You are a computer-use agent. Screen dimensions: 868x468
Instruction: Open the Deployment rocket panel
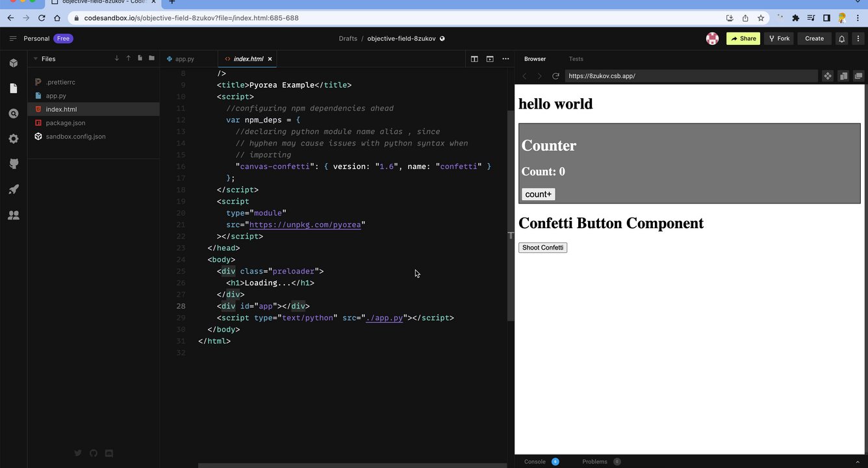point(14,189)
